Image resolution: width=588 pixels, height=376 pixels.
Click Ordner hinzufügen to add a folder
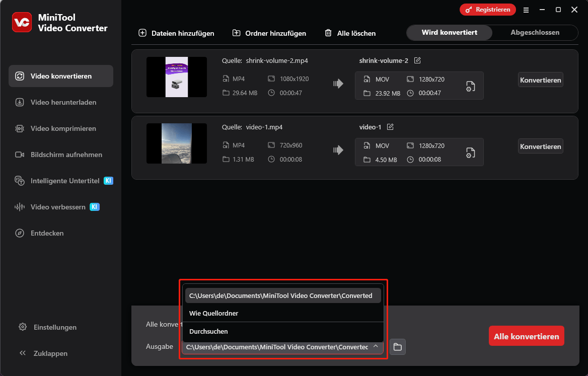point(269,33)
